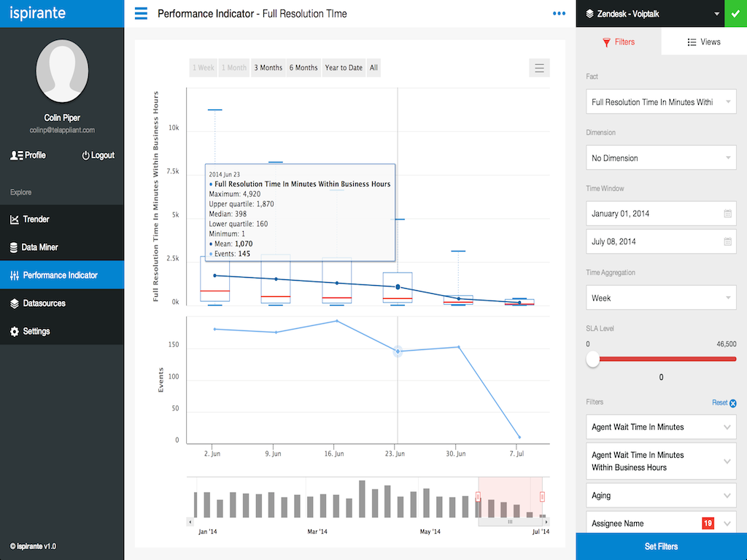
Task: Select the 3 Months range toggle
Action: point(268,68)
